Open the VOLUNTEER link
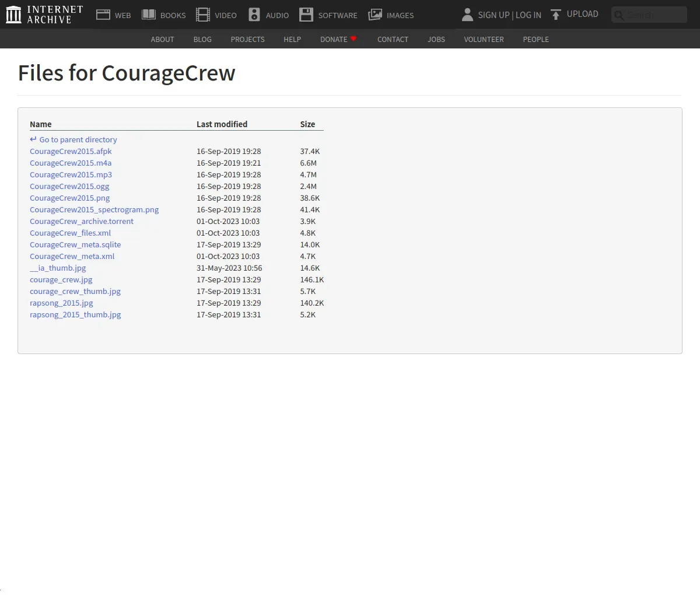Image resolution: width=700 pixels, height=595 pixels. pos(484,39)
